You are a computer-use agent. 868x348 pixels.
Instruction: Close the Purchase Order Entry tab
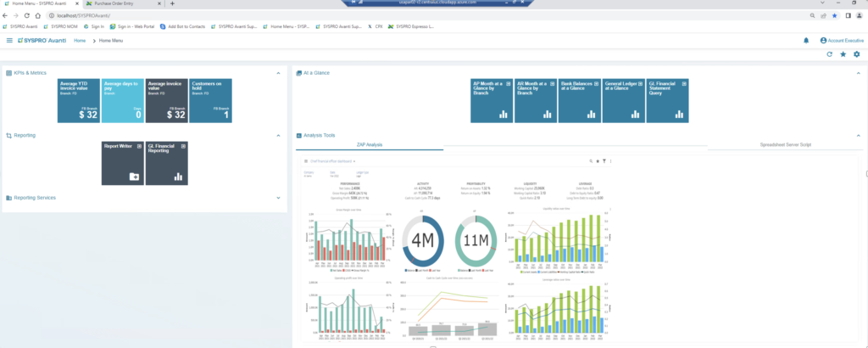point(160,3)
